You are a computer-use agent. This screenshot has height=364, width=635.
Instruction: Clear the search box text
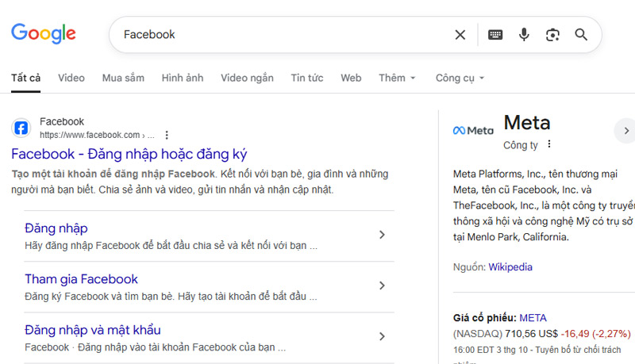pyautogui.click(x=460, y=35)
